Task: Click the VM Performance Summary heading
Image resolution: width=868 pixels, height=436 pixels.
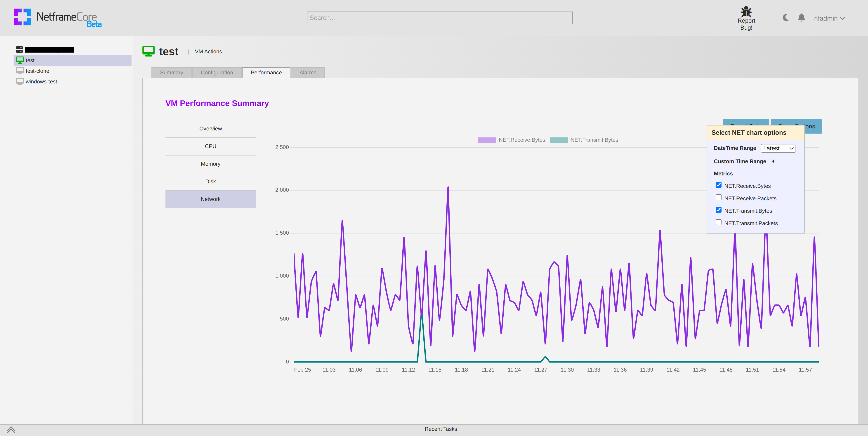Action: (x=217, y=103)
